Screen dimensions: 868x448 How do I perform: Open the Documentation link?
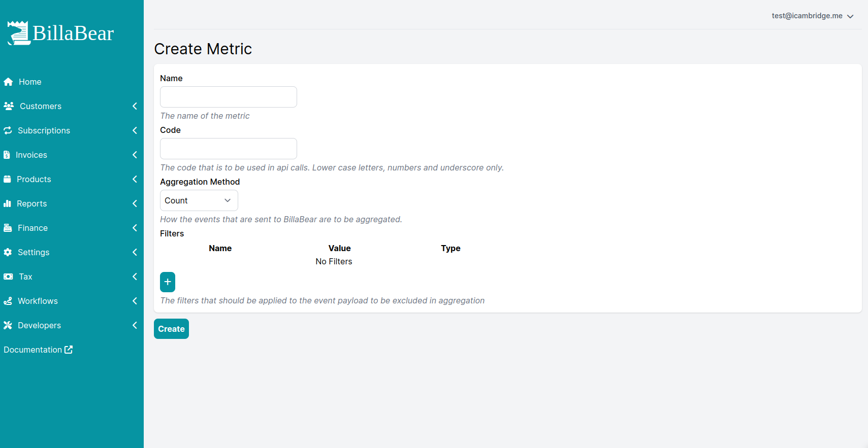click(x=38, y=350)
